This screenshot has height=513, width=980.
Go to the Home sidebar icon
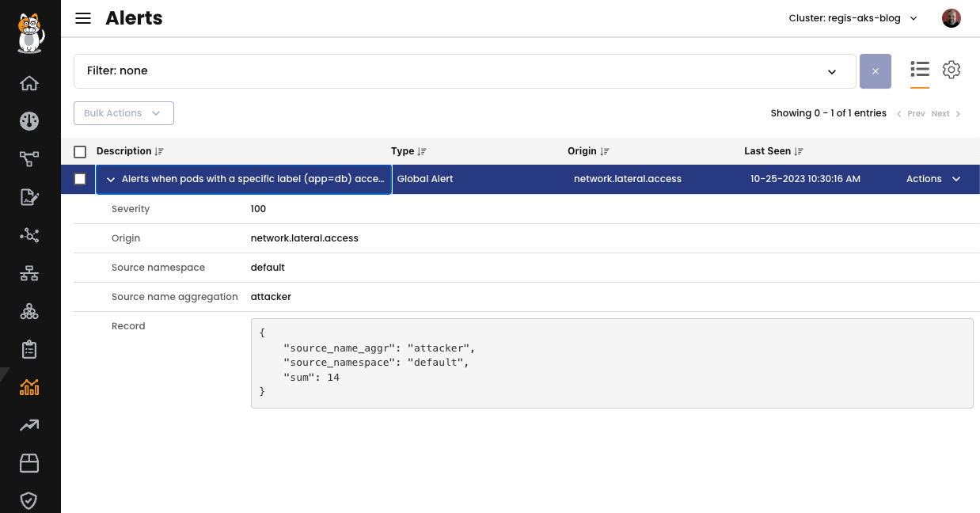(29, 83)
